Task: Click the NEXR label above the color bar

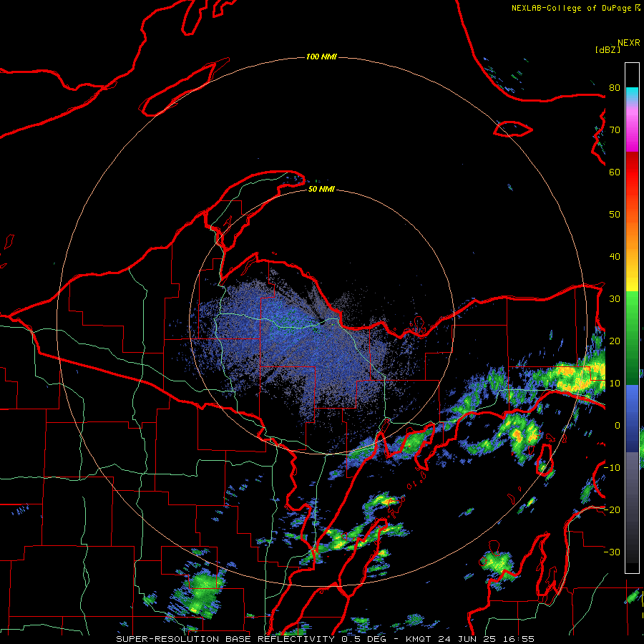Action: pyautogui.click(x=629, y=43)
